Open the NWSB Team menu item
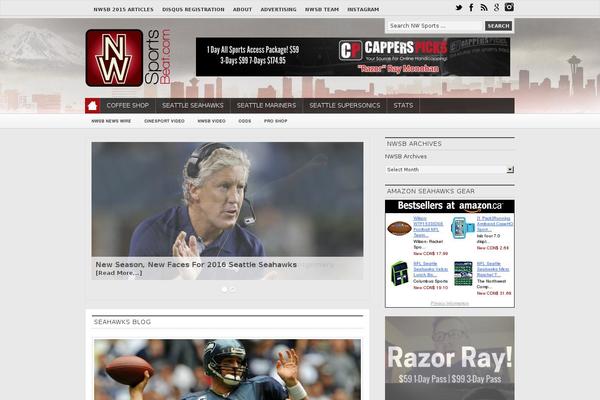Screen dimensions: 600x400 [322, 10]
